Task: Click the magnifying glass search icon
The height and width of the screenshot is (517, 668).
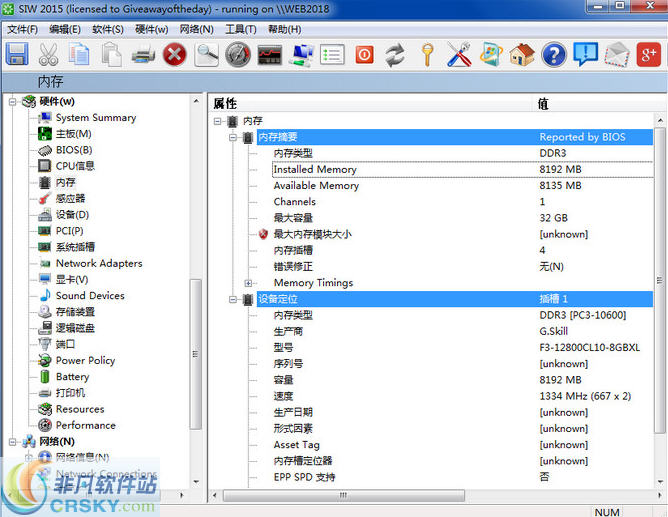Action: click(207, 55)
